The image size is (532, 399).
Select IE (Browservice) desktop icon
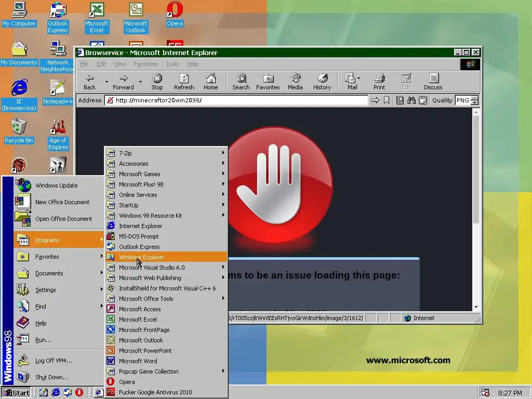pos(19,96)
